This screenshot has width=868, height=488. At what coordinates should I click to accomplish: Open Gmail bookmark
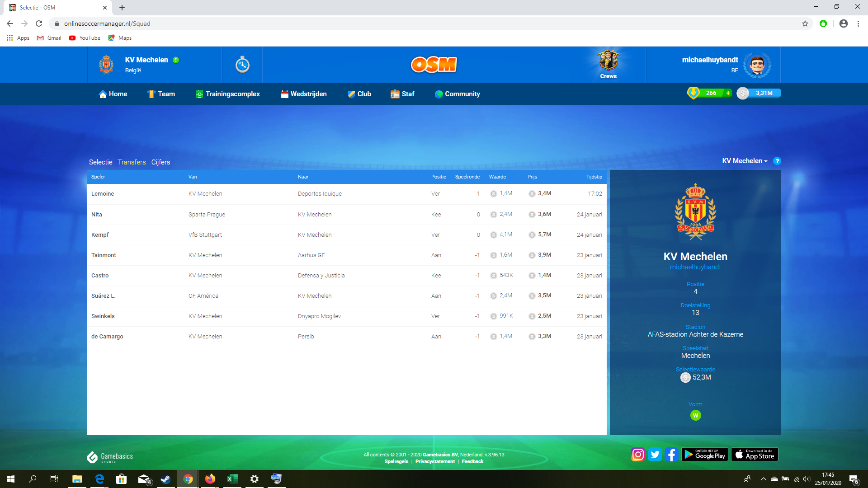point(49,38)
